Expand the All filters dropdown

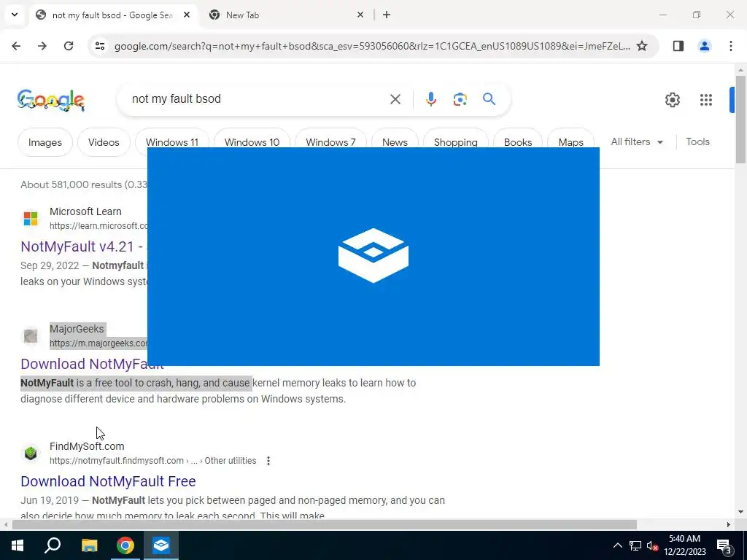[637, 142]
